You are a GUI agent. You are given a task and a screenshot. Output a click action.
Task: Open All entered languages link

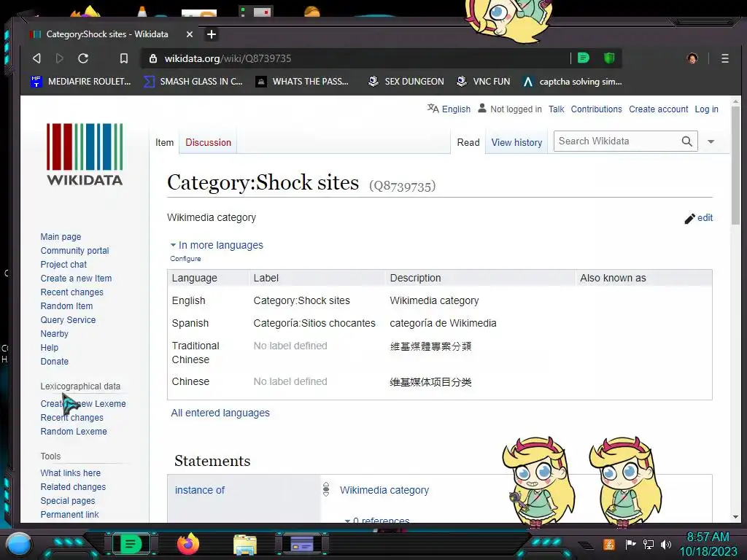[x=220, y=413]
